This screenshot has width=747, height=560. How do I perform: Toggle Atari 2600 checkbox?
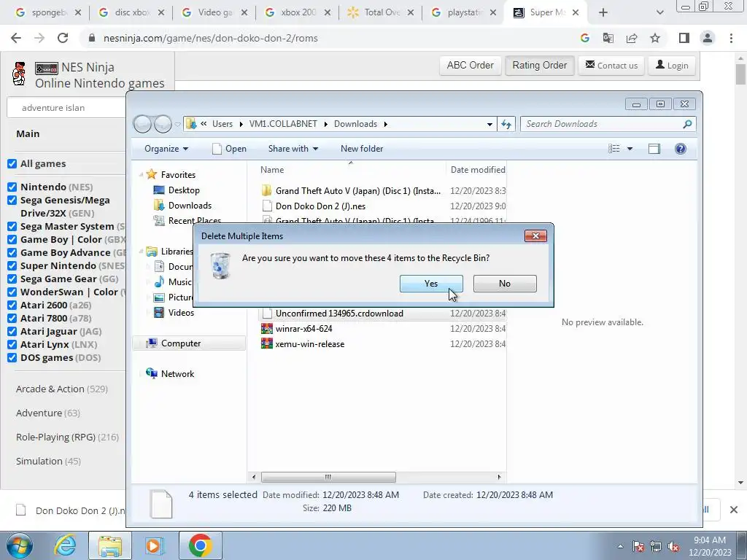coord(12,306)
